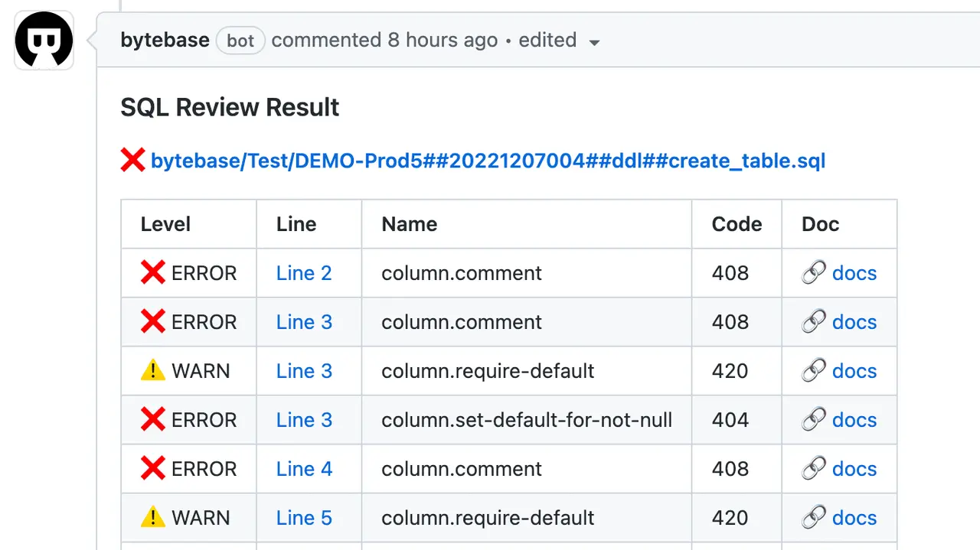Screen dimensions: 980x550
Task: Click the bytebase bot avatar icon
Action: coord(44,41)
